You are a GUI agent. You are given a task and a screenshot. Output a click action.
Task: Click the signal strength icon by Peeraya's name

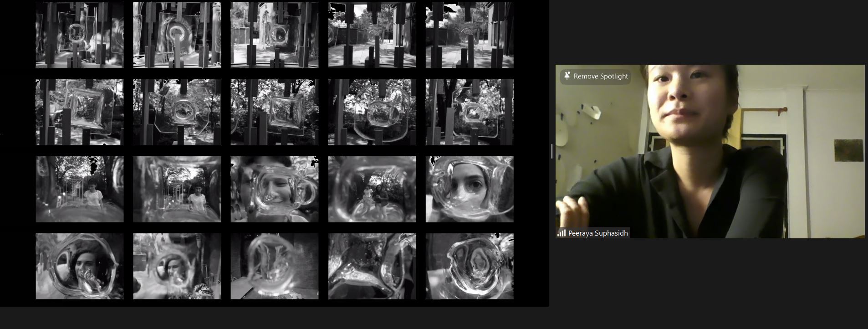tap(562, 233)
